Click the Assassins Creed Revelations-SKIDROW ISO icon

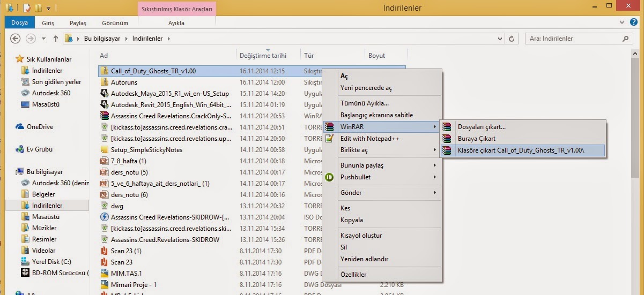pyautogui.click(x=105, y=217)
